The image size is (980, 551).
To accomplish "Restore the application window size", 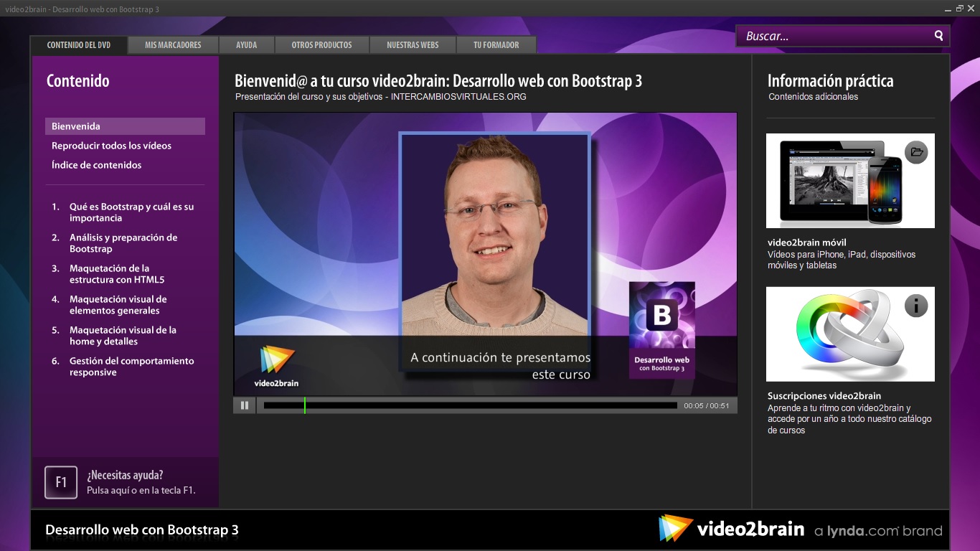I will point(960,9).
